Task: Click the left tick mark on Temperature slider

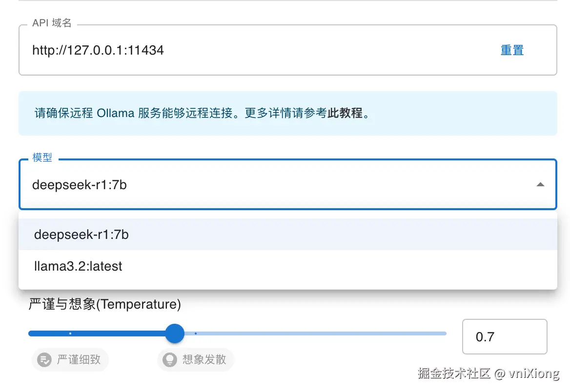Action: tap(71, 333)
